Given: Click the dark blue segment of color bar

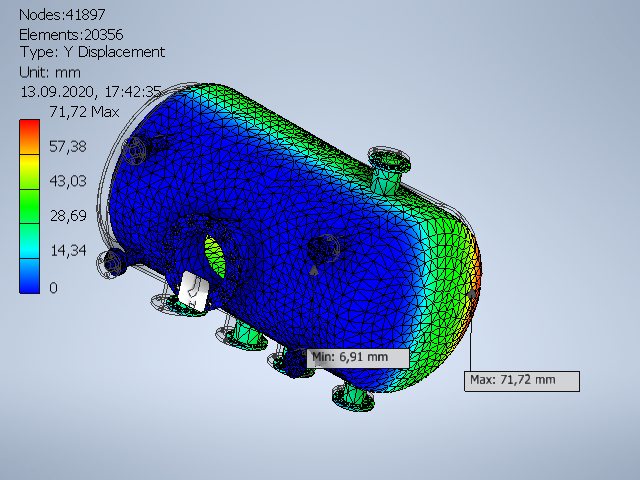Looking at the screenshot, I should point(29,276).
